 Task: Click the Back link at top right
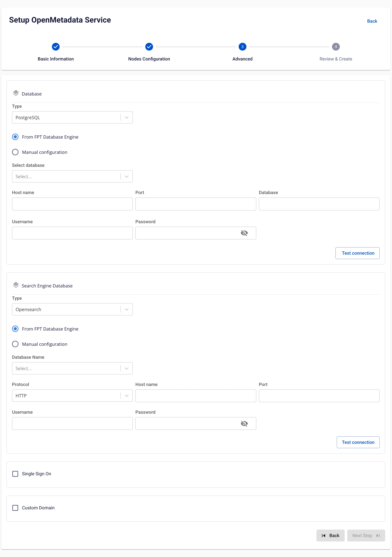click(x=372, y=21)
